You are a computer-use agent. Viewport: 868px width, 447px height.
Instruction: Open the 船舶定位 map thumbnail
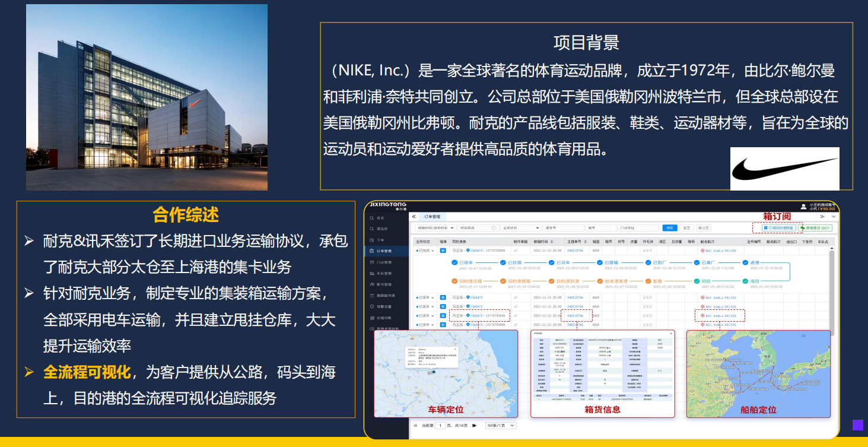pyautogui.click(x=758, y=373)
